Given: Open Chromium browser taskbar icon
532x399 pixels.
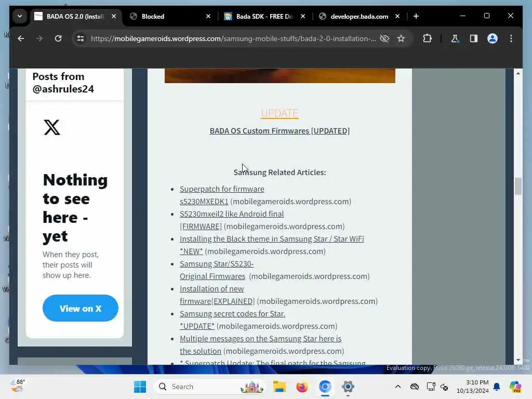Looking at the screenshot, I should pyautogui.click(x=325, y=387).
